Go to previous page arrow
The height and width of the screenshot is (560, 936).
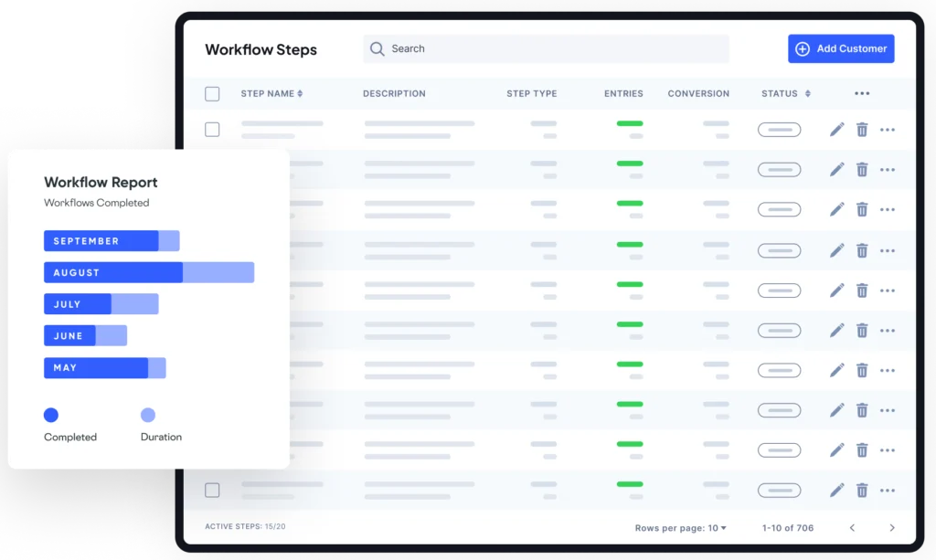(852, 528)
